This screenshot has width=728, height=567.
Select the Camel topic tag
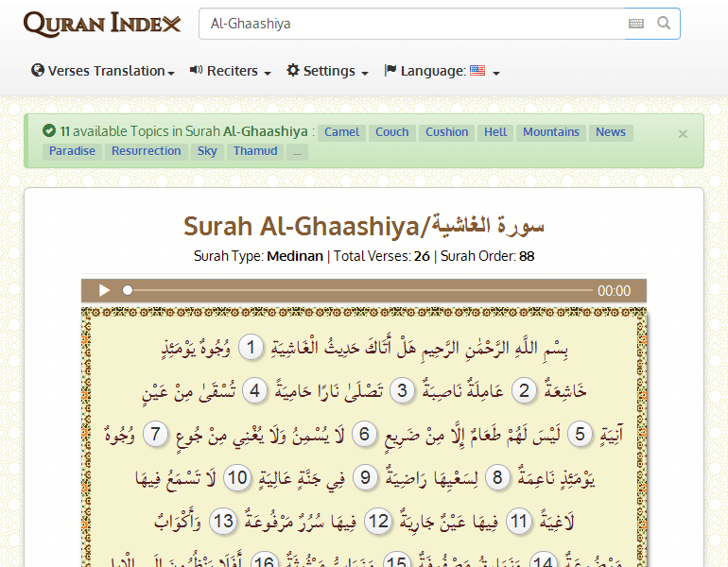pyautogui.click(x=341, y=132)
